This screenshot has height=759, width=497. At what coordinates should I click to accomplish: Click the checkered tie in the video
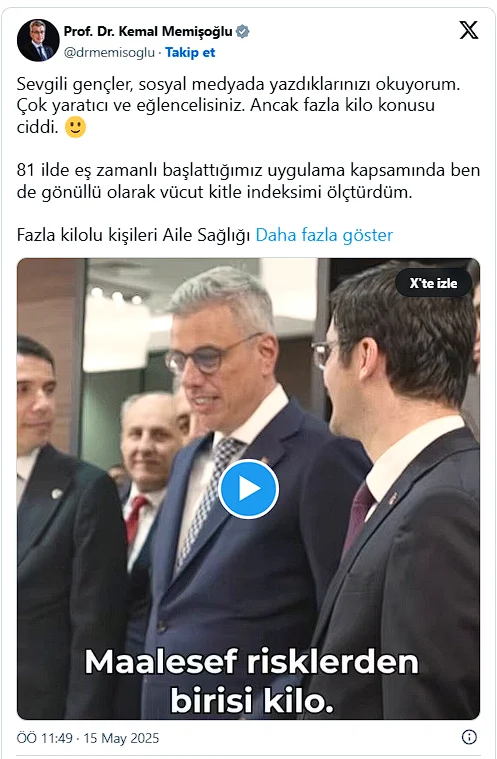click(x=211, y=499)
